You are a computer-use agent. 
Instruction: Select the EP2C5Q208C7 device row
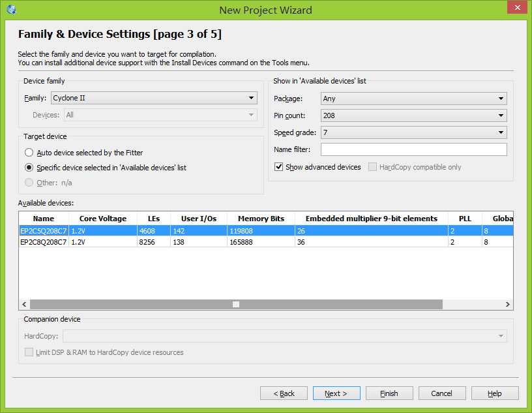[266, 231]
